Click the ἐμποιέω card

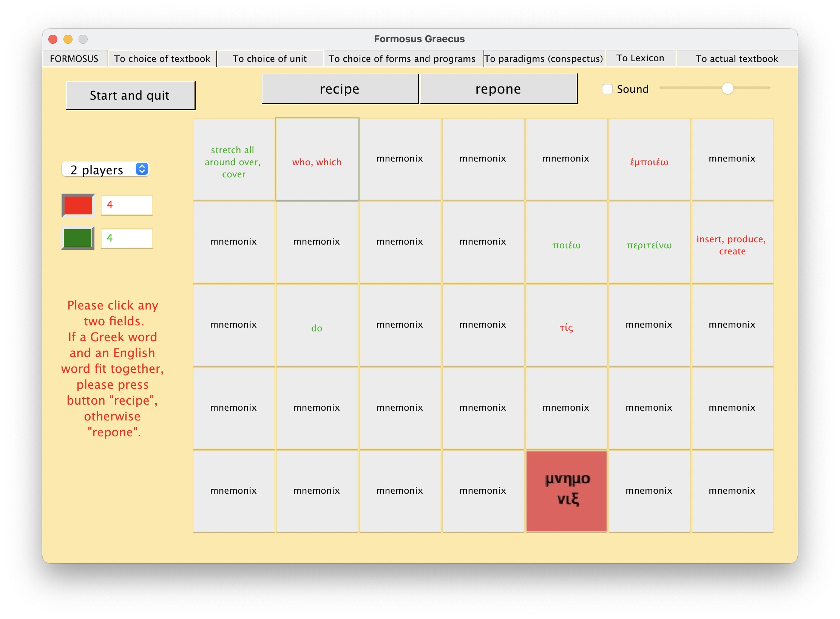pyautogui.click(x=649, y=159)
